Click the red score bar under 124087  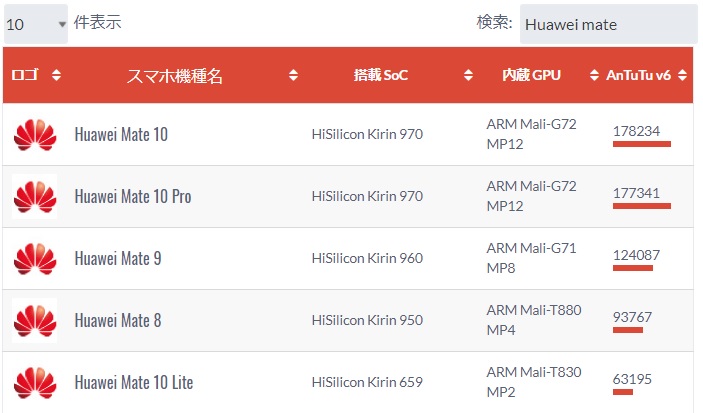click(633, 268)
